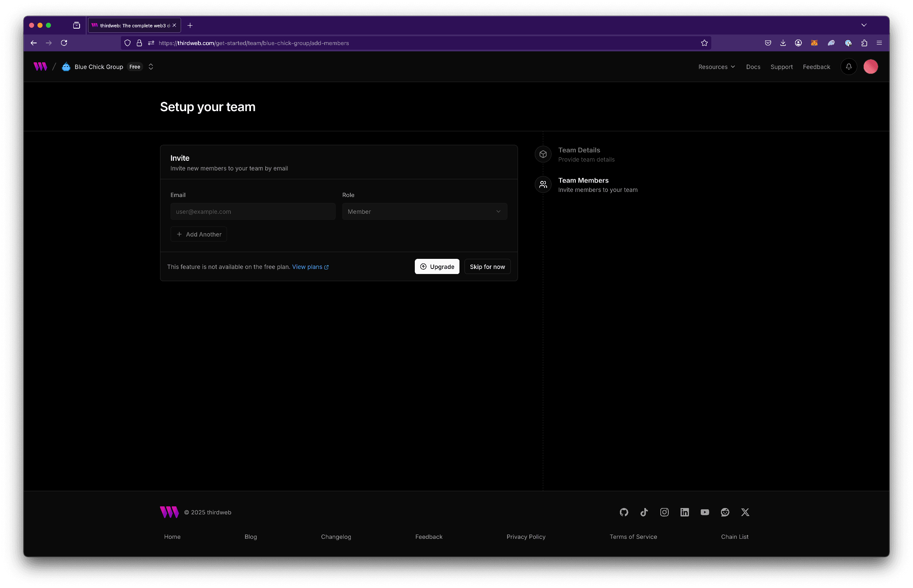Screen dimensions: 913x588
Task: Expand the Role Member dropdown
Action: tap(424, 212)
